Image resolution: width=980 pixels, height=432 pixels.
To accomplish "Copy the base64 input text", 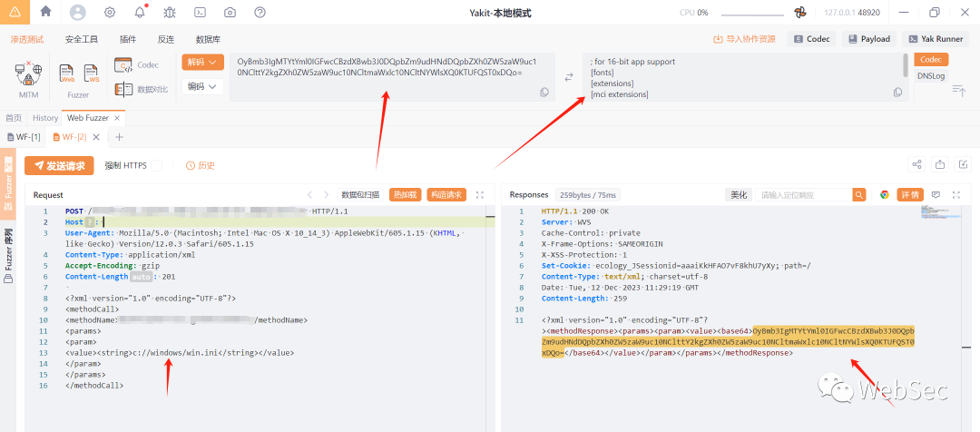I will pyautogui.click(x=544, y=93).
